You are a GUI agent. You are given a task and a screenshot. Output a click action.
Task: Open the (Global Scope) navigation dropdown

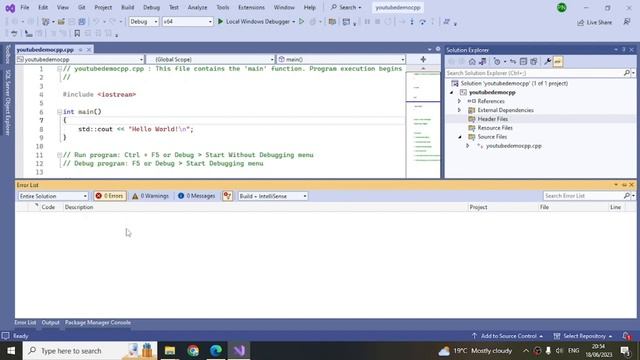210,60
